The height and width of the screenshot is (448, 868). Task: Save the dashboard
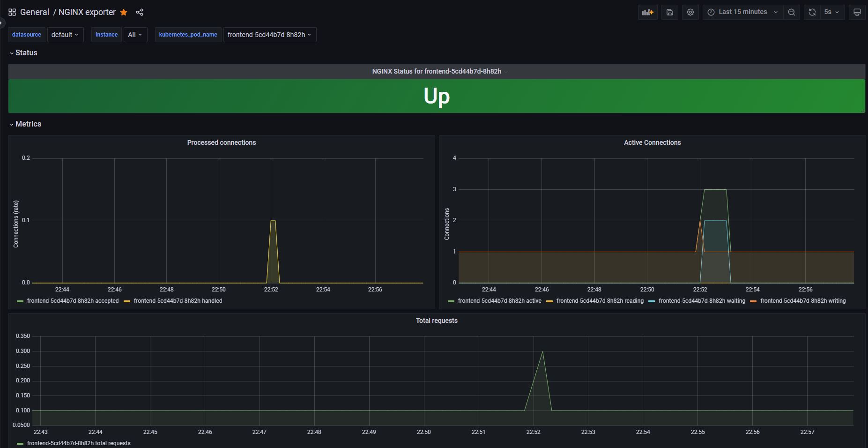(x=670, y=12)
